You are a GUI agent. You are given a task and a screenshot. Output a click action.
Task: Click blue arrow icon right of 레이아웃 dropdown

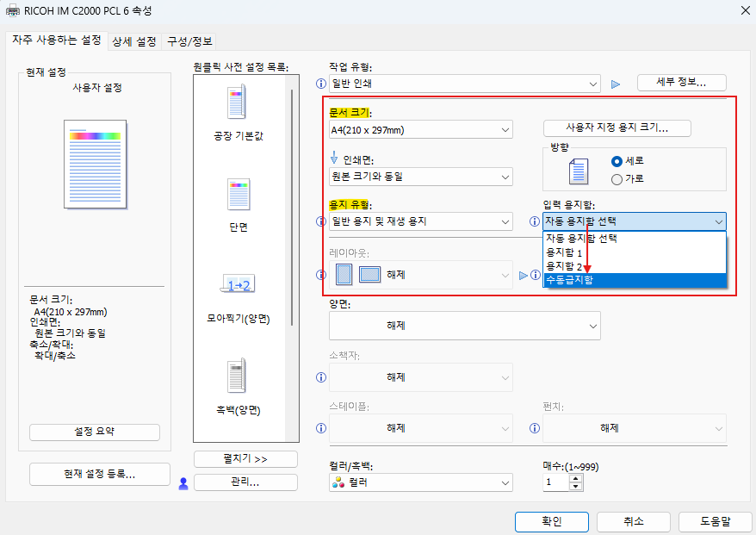coord(524,276)
